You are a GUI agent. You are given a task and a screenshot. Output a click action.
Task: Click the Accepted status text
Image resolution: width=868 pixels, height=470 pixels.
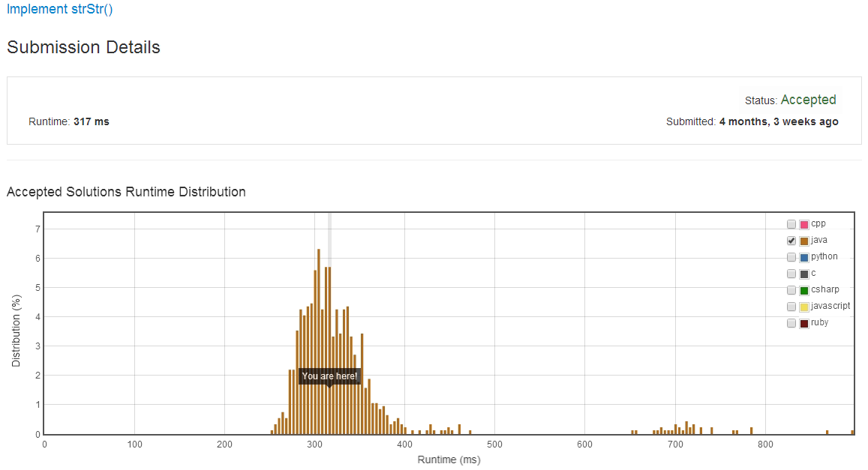808,100
